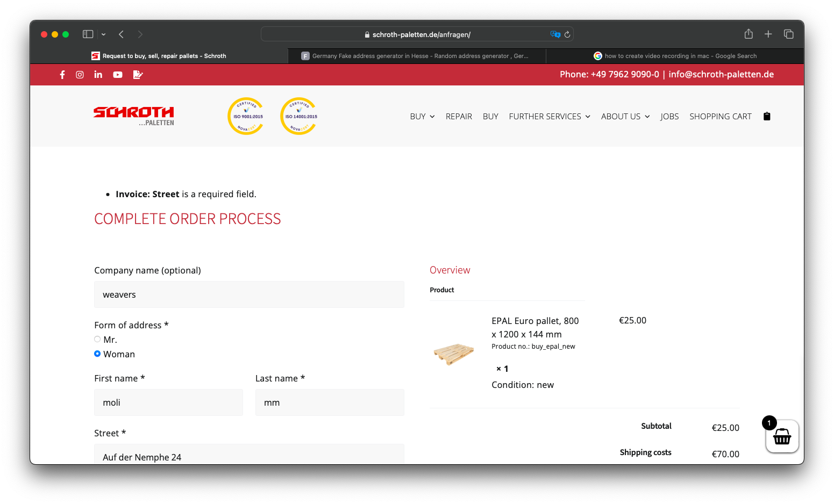Click the Company name input field
The height and width of the screenshot is (504, 834).
(x=249, y=294)
